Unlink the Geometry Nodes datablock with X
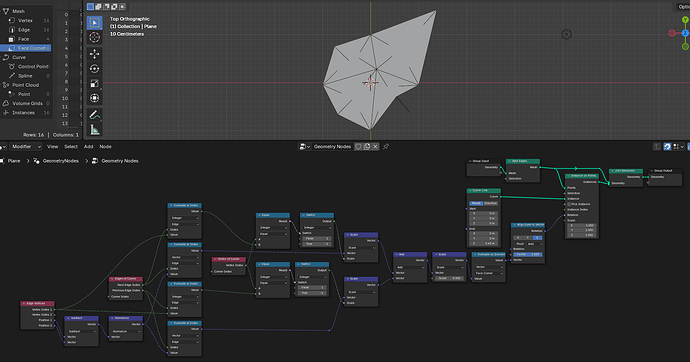690x362 pixels. (x=375, y=146)
